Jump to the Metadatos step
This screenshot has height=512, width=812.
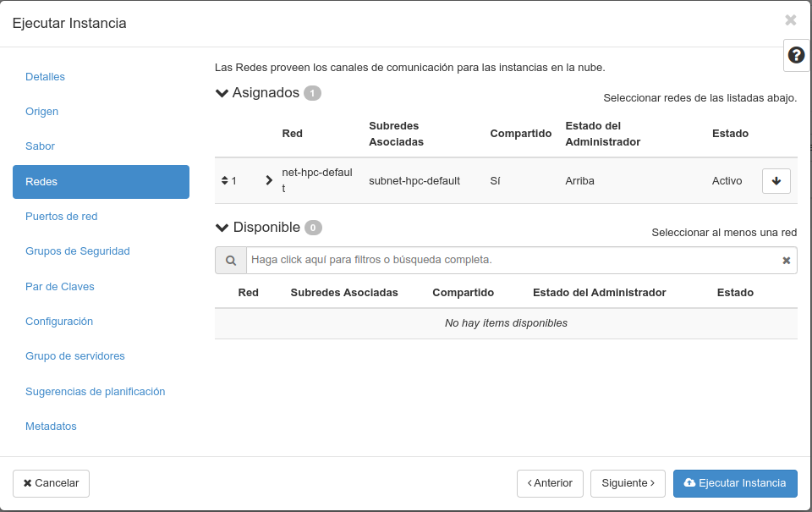coord(51,426)
